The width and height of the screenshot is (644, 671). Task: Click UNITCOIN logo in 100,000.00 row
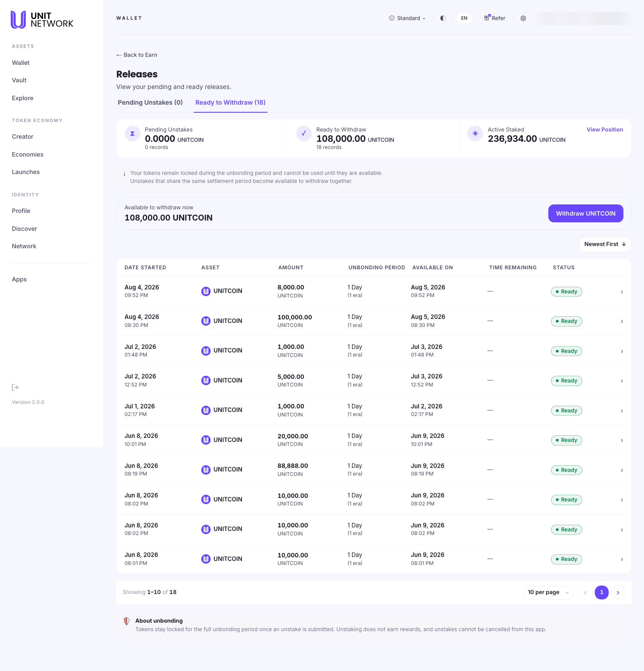[206, 321]
